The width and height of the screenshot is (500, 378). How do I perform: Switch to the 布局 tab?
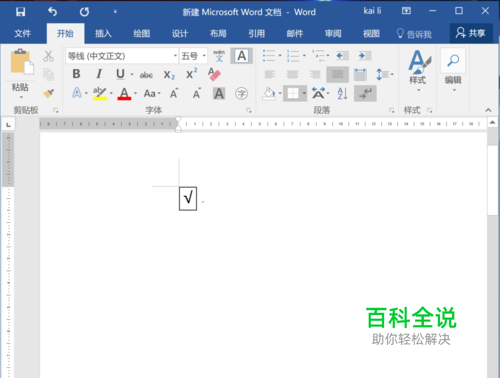point(218,33)
